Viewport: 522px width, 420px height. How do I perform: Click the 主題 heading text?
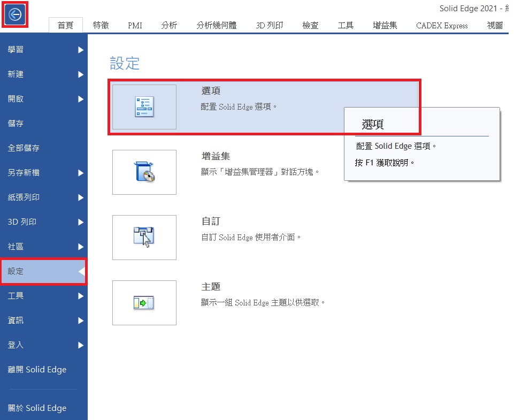pyautogui.click(x=211, y=287)
